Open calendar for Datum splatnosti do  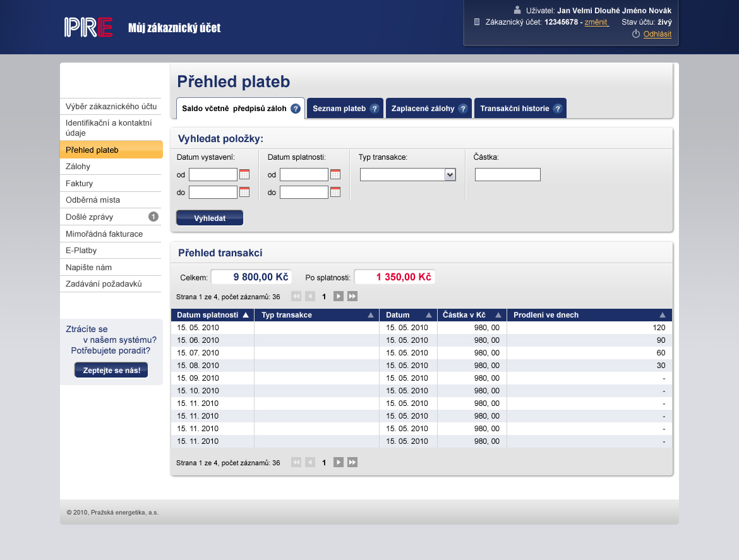(335, 192)
